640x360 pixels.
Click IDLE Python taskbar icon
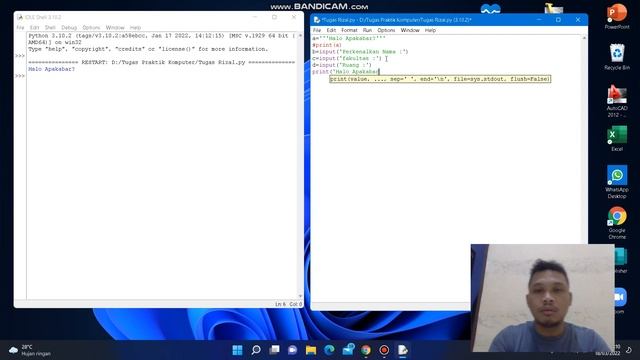pyautogui.click(x=402, y=350)
